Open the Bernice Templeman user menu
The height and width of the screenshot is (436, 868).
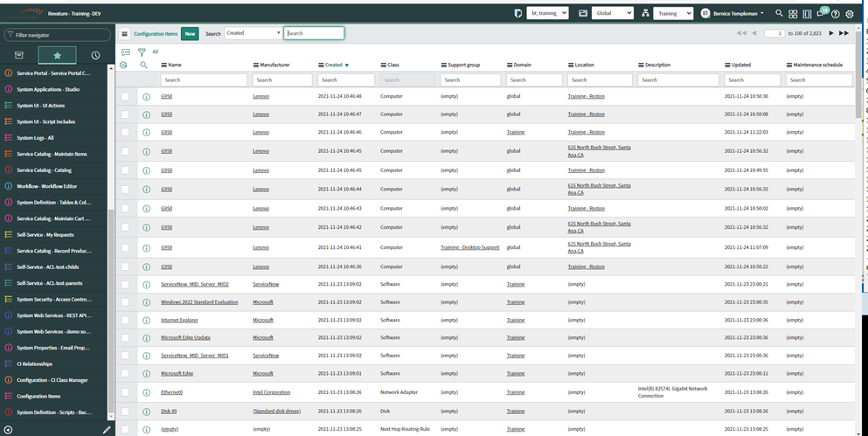coord(732,13)
